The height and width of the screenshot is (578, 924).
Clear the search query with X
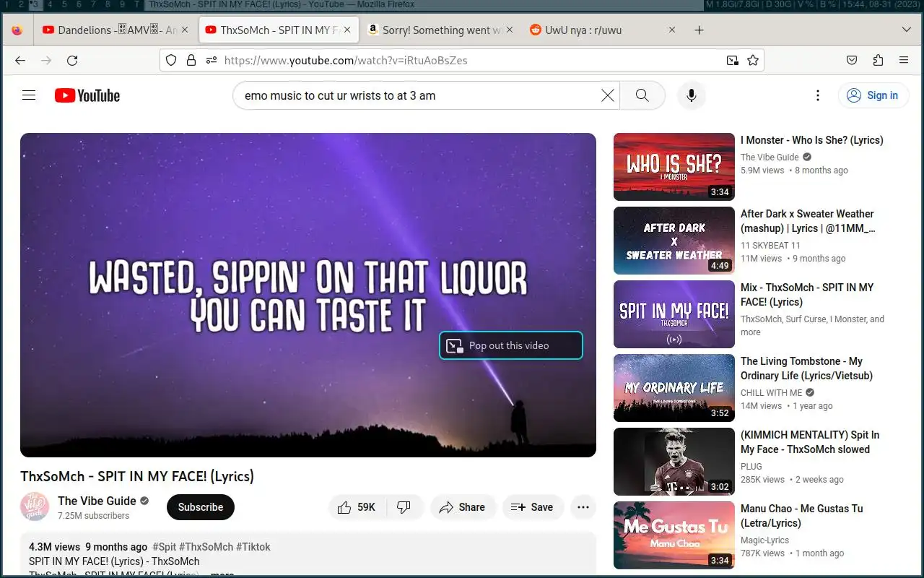tap(608, 95)
